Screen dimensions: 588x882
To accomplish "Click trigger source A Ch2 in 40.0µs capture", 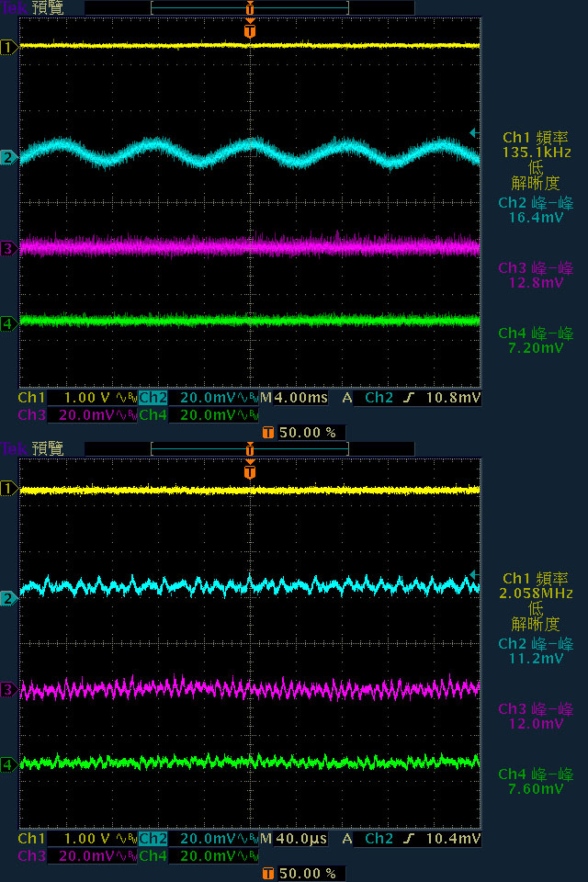I will coord(367,839).
